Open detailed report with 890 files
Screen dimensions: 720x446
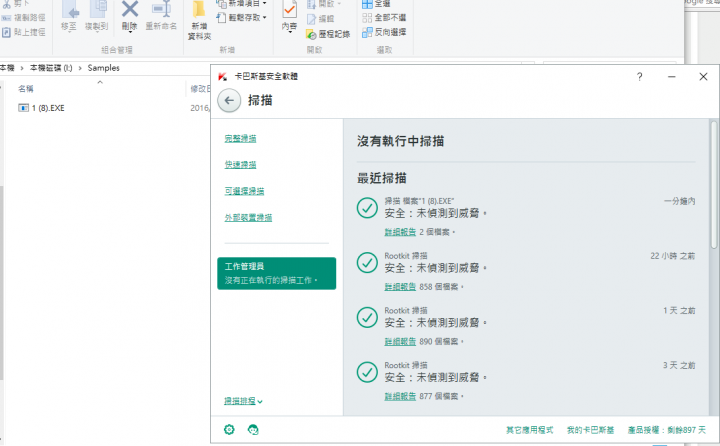pyautogui.click(x=400, y=341)
